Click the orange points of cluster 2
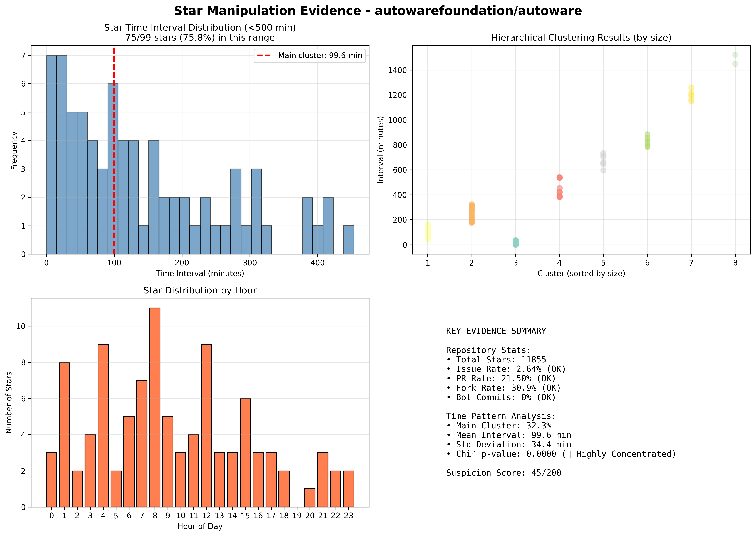756x536 pixels. point(472,214)
